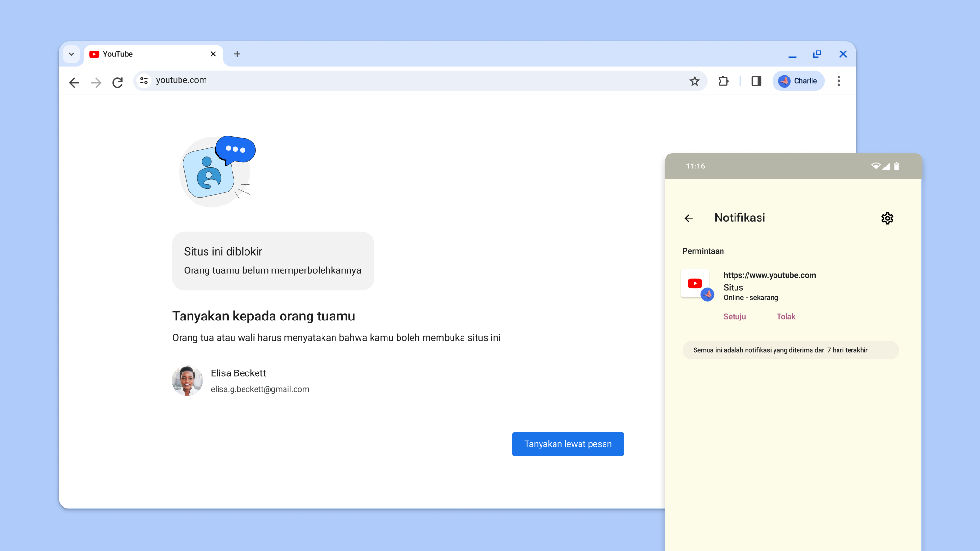Viewport: 980px width, 551px height.
Task: Bookmark the page using the star icon
Action: coord(695,81)
